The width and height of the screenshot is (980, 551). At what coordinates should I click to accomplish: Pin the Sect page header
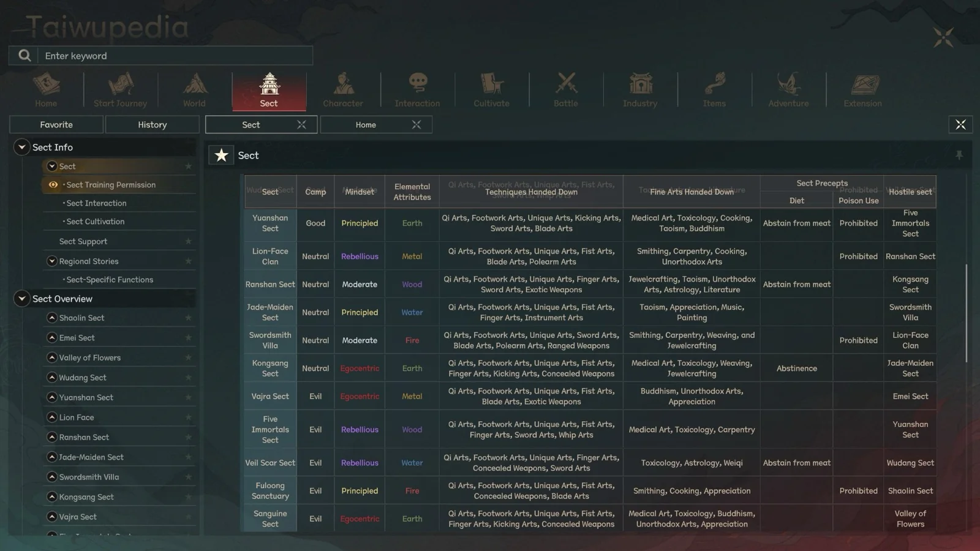click(x=959, y=156)
